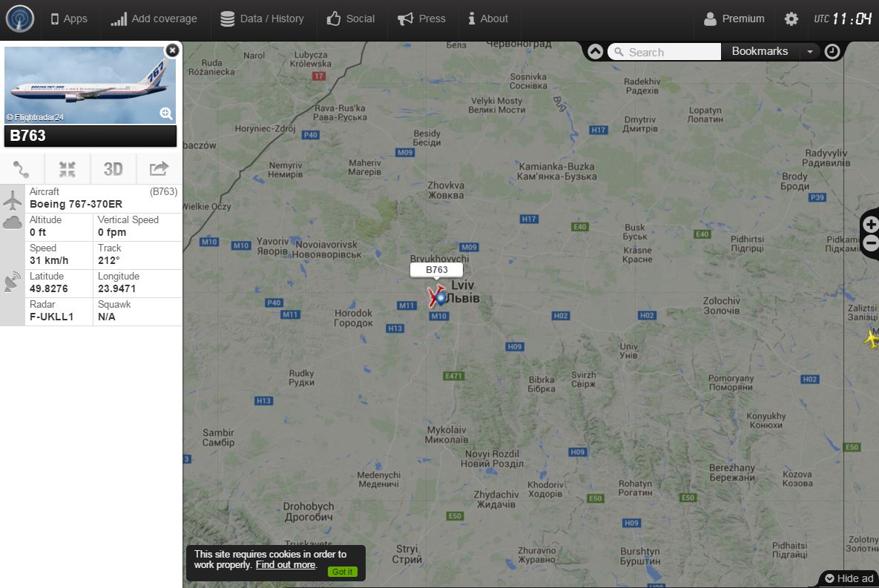The height and width of the screenshot is (588, 879).
Task: Click into the Search field
Action: pyautogui.click(x=665, y=52)
